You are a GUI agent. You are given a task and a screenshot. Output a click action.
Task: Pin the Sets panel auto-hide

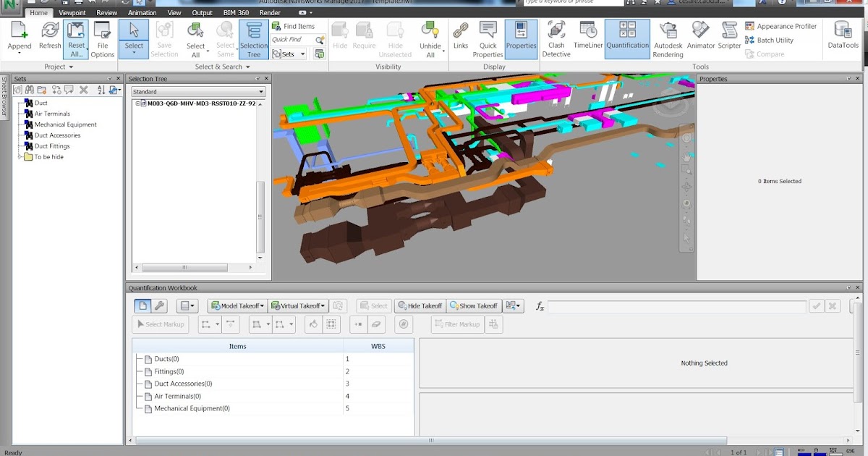tap(110, 79)
